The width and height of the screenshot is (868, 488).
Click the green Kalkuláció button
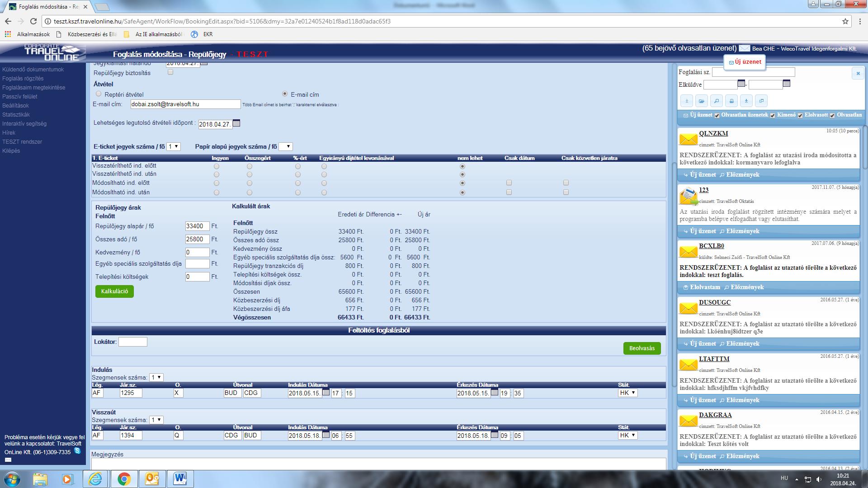[114, 291]
